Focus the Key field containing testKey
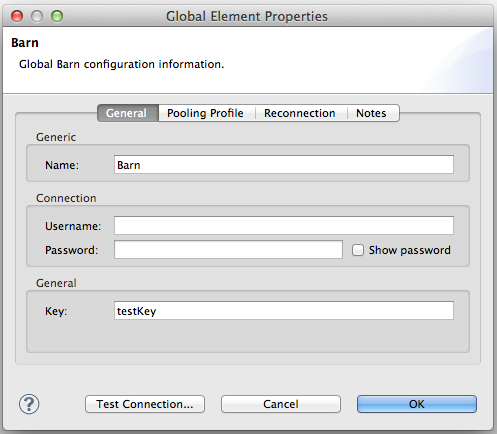This screenshot has width=497, height=434. coord(284,311)
